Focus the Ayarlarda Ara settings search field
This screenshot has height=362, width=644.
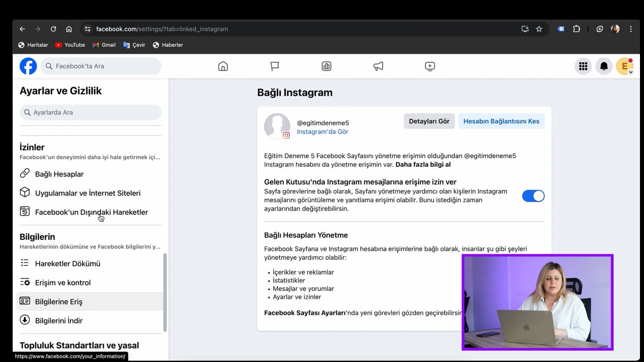pyautogui.click(x=91, y=112)
